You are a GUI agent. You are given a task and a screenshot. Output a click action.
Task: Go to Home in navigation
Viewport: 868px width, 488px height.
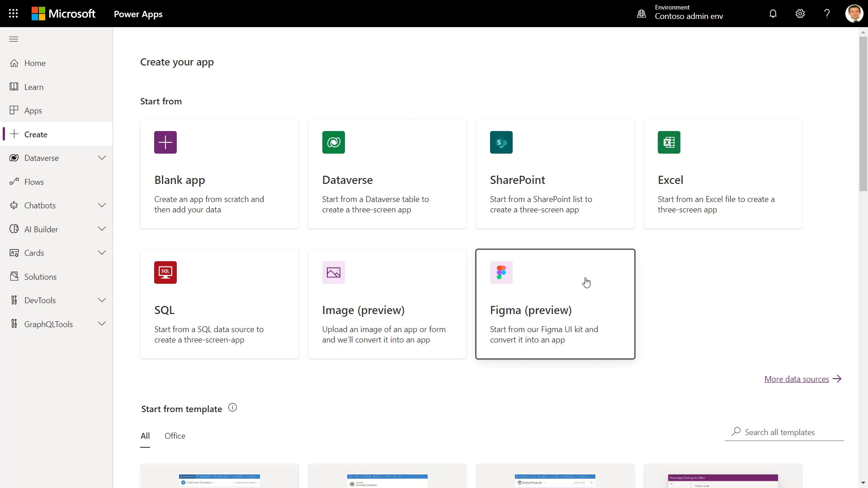pos(35,63)
